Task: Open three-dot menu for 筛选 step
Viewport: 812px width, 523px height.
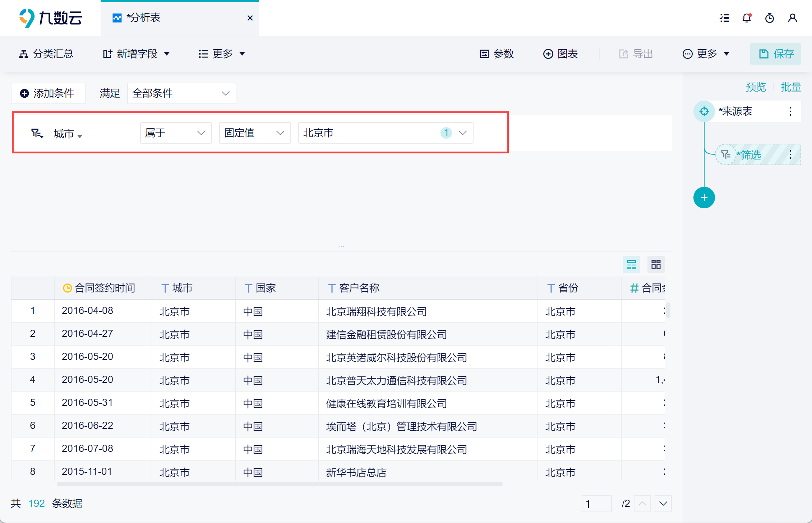Action: tap(790, 155)
